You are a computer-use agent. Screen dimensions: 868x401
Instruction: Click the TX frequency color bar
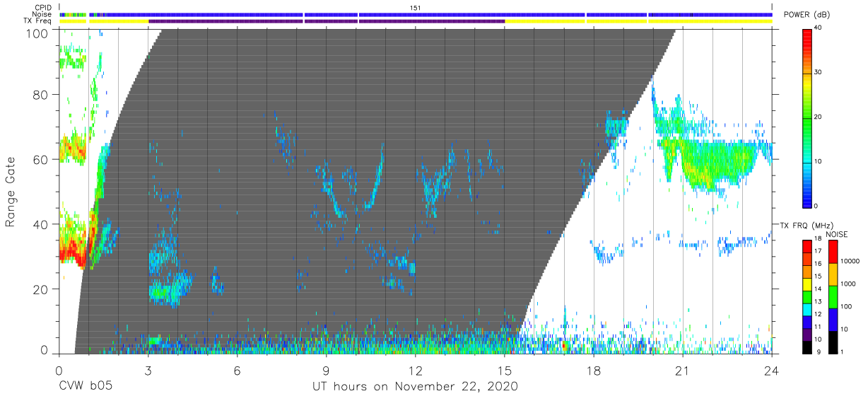[807, 296]
